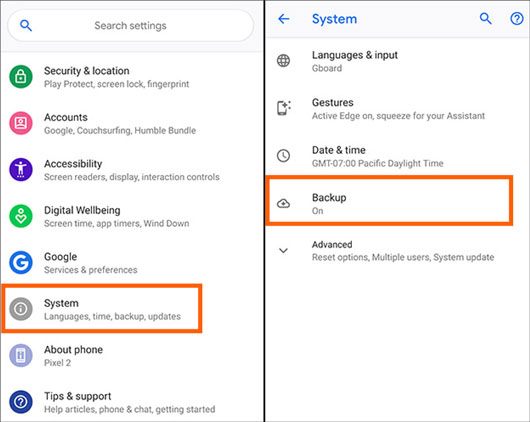
Task: Tap the pink Accounts icon
Action: (21, 123)
